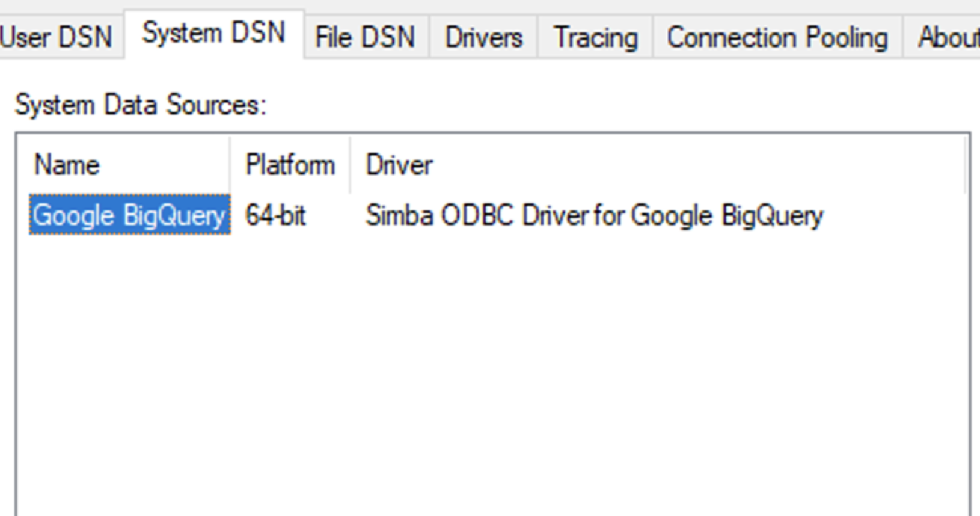The image size is (980, 516).
Task: Switch to the Connection Pooling tab
Action: 777,37
